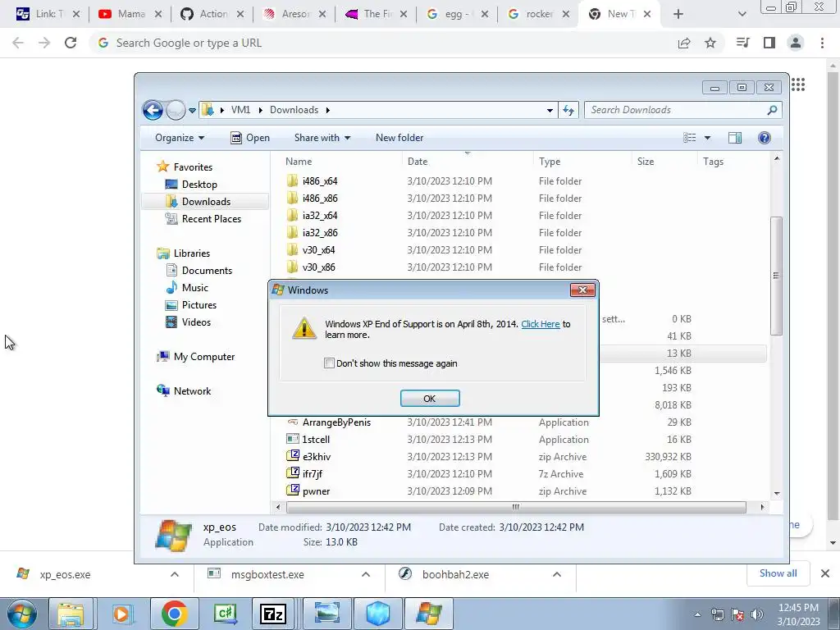
Task: Sort by the Name column header
Action: tap(299, 162)
